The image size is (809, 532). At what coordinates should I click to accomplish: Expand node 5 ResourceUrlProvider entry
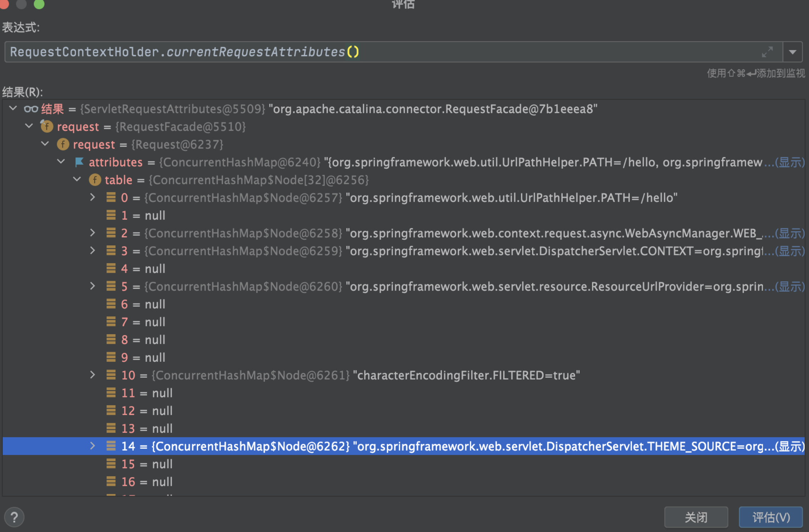pos(92,286)
